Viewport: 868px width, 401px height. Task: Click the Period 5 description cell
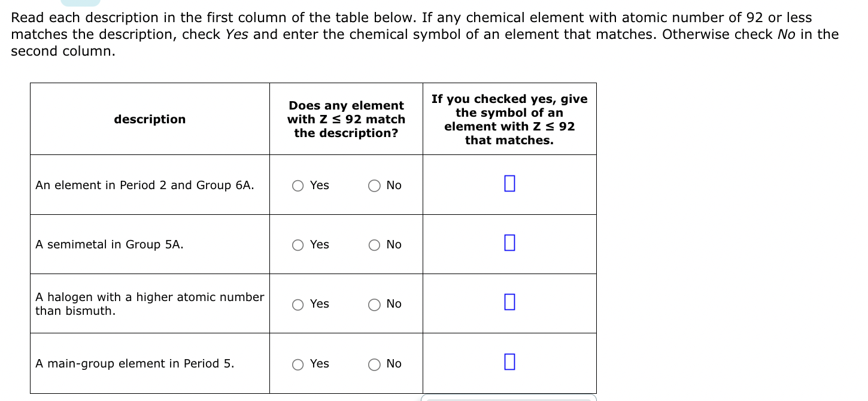pyautogui.click(x=135, y=363)
